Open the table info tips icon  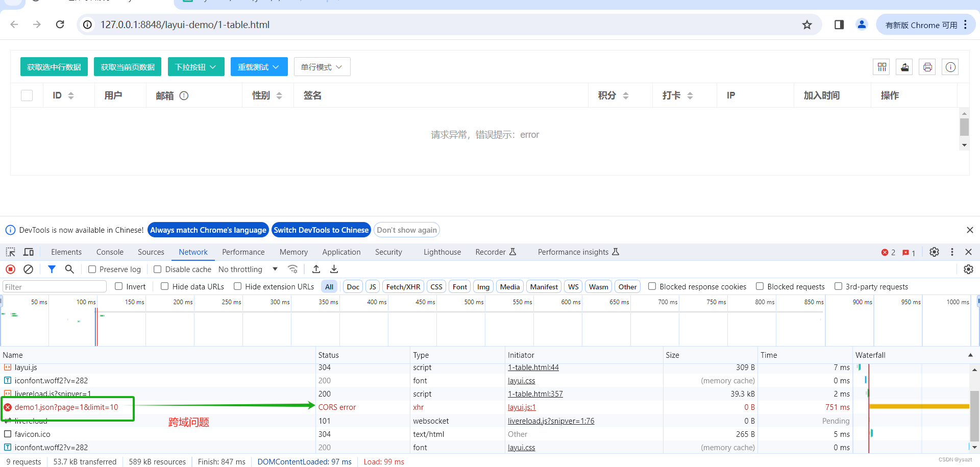pyautogui.click(x=950, y=67)
